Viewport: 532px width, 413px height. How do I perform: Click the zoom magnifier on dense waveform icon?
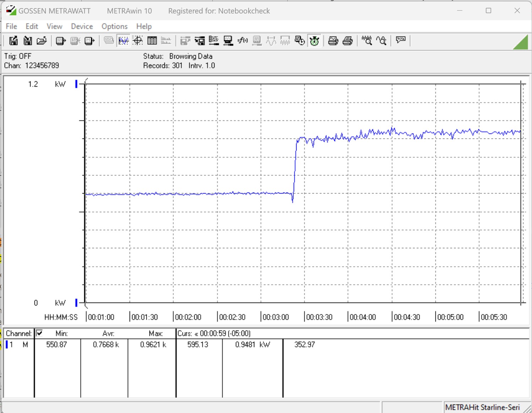367,41
